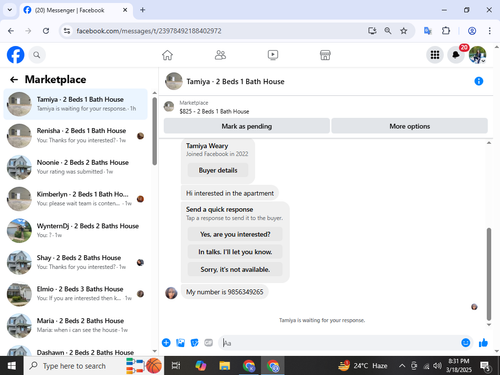Open the Friends icon in top navigation

tap(220, 55)
